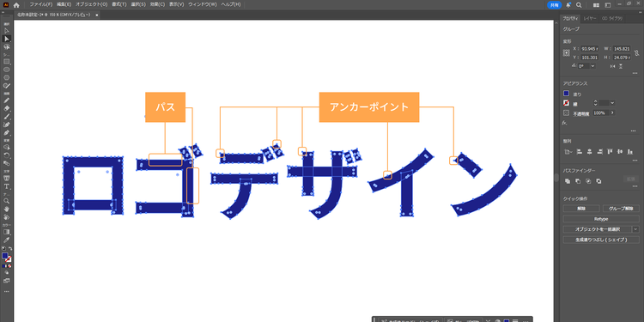Open the rotation angle dropdown
The height and width of the screenshot is (322, 644).
592,66
